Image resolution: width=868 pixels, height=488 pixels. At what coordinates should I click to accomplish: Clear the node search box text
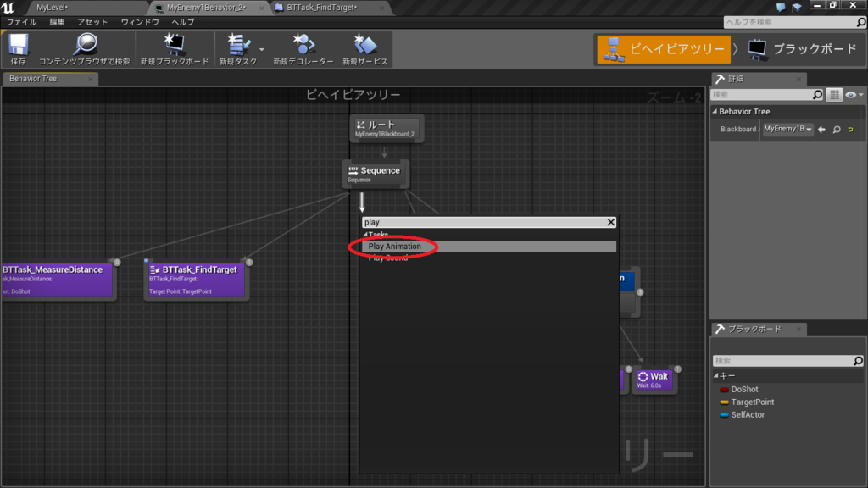[x=610, y=223]
